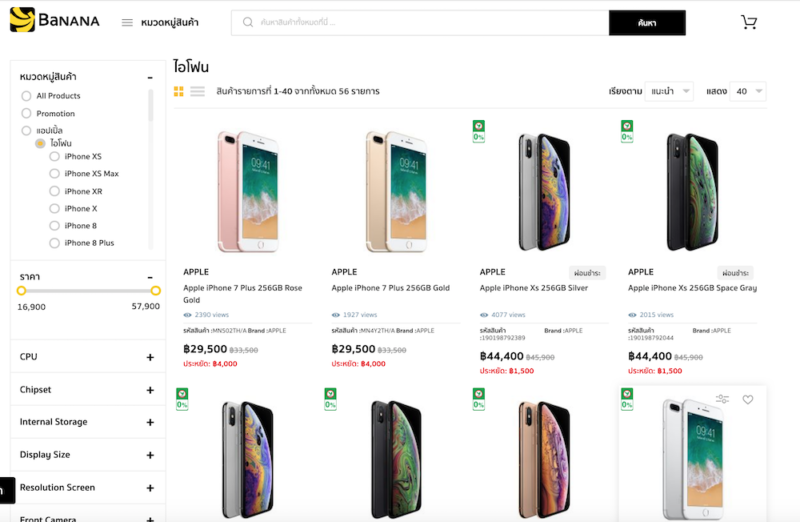The height and width of the screenshot is (522, 800).
Task: Expand the CPU filter section
Action: pyautogui.click(x=150, y=357)
